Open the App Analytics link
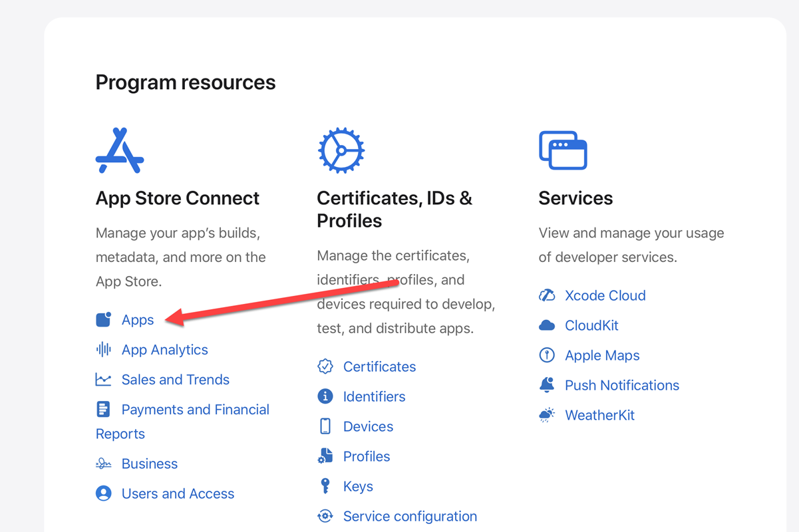799x532 pixels. 165,350
